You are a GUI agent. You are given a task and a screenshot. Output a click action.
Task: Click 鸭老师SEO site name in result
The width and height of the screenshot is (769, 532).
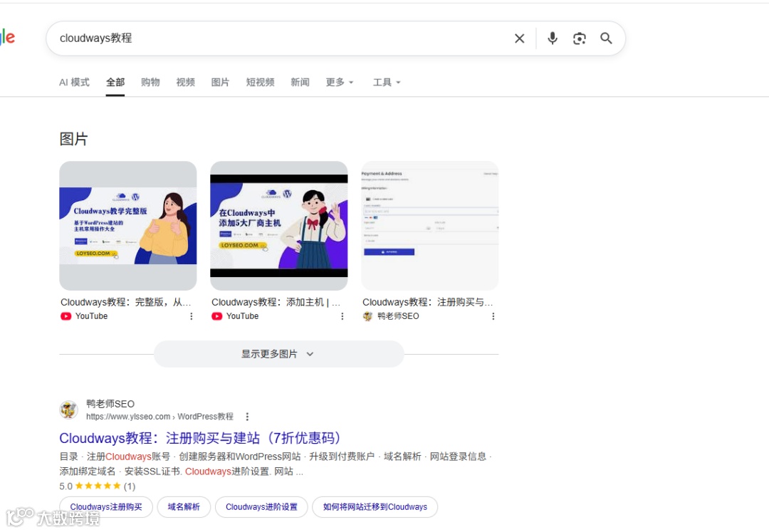tap(110, 404)
